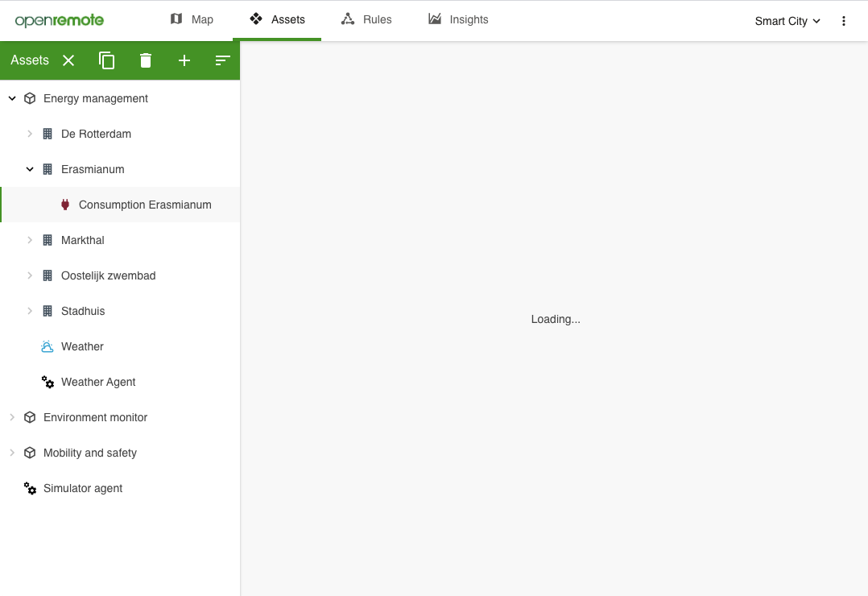Click the Assets header title
The width and height of the screenshot is (868, 596).
click(x=30, y=60)
